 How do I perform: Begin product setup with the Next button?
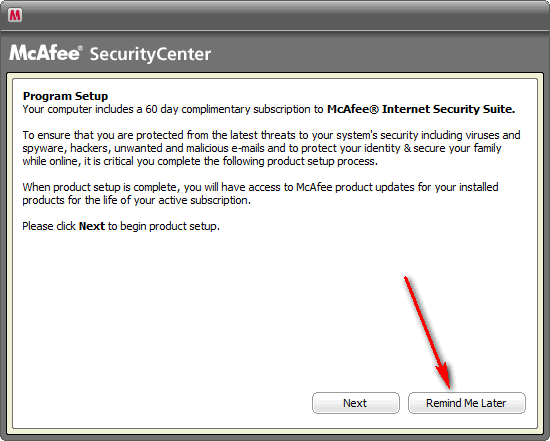click(x=356, y=403)
